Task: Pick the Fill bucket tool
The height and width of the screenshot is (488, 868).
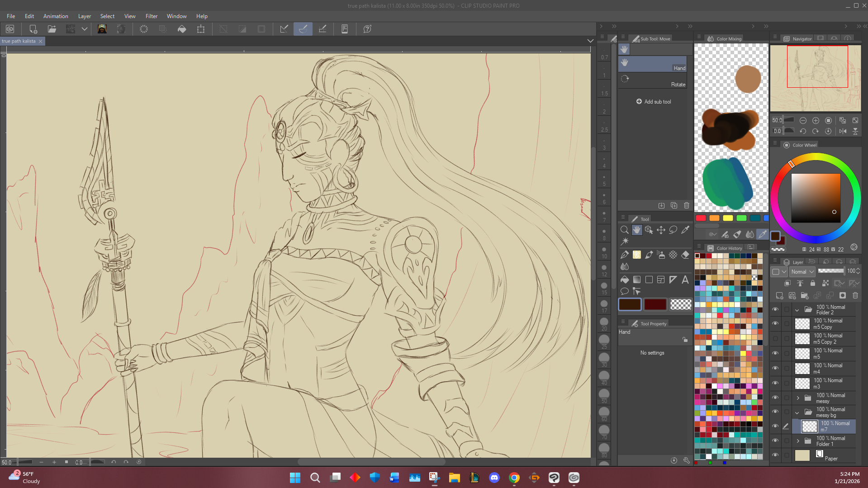Action: pyautogui.click(x=625, y=280)
